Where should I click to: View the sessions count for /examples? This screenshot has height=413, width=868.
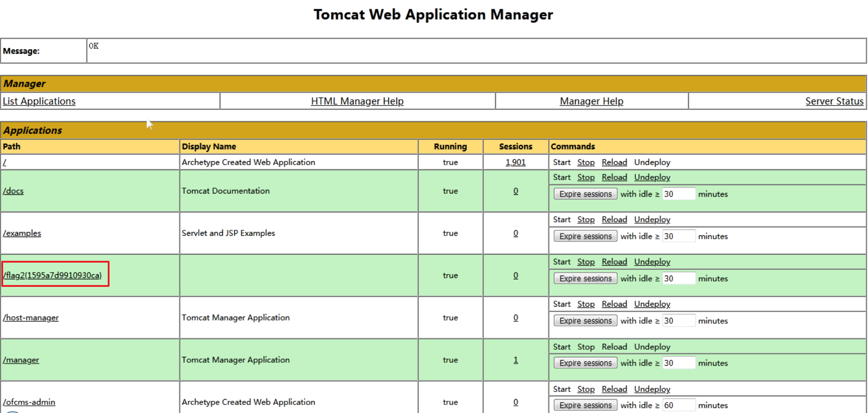click(x=516, y=233)
